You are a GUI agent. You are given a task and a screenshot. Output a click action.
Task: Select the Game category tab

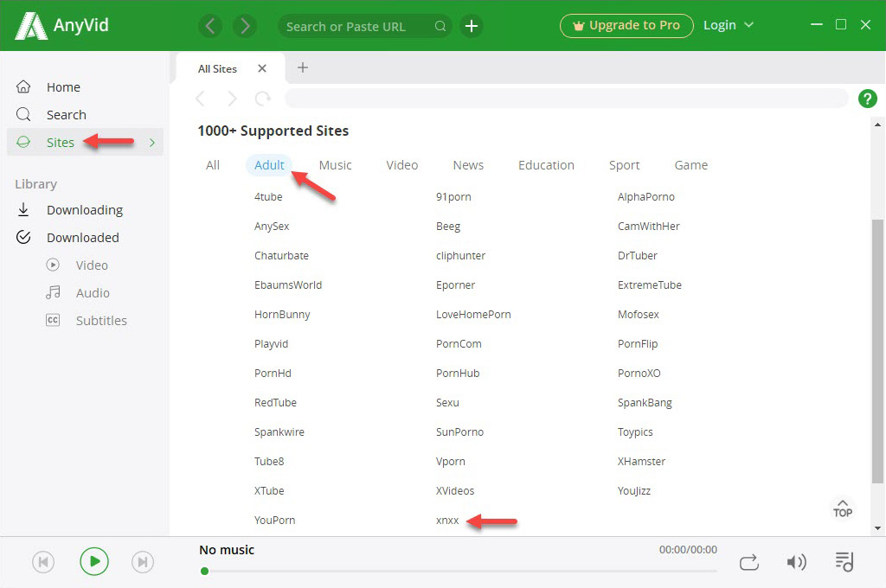pyautogui.click(x=690, y=165)
